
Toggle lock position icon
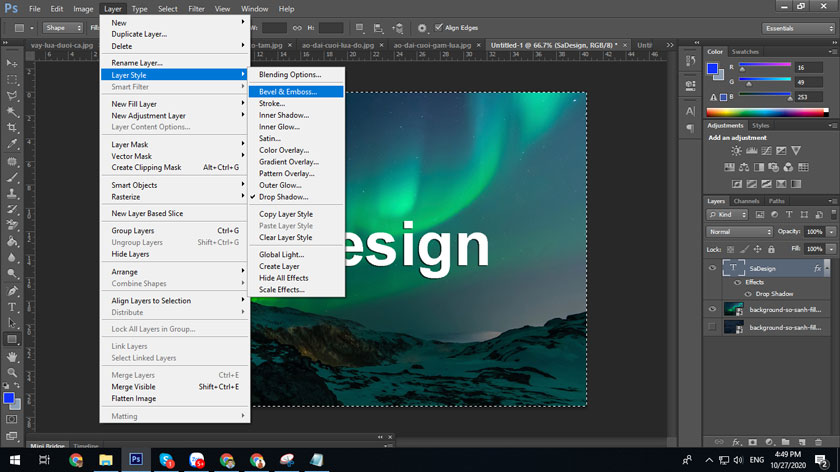pos(758,249)
